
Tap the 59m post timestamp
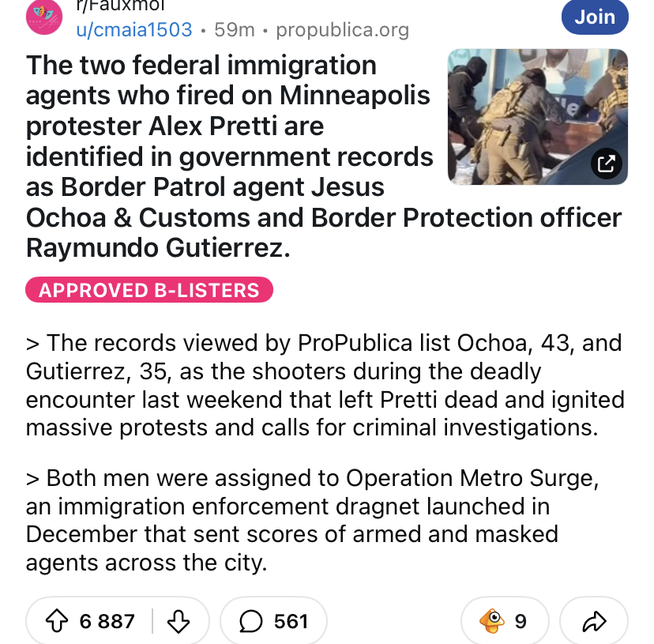coord(235,30)
